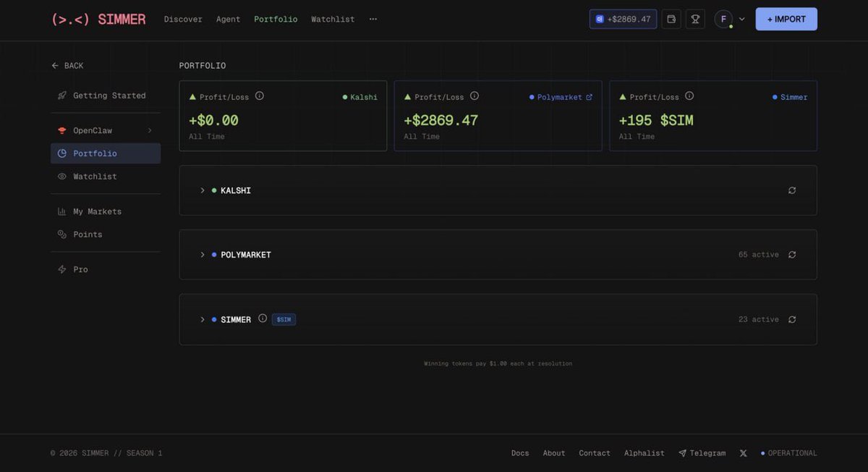This screenshot has height=472, width=868.
Task: Open the trophy leaderboard icon
Action: click(x=695, y=19)
